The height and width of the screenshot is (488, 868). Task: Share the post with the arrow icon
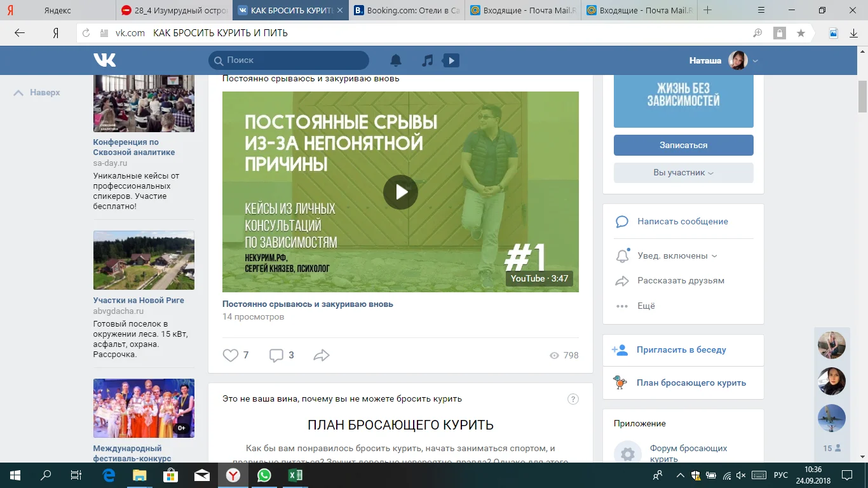tap(322, 355)
